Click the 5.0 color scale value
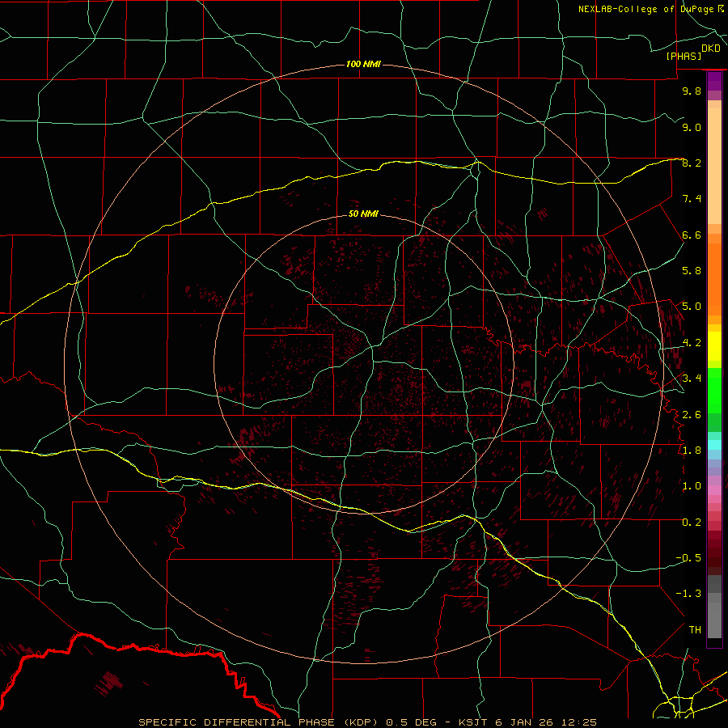 click(x=692, y=307)
